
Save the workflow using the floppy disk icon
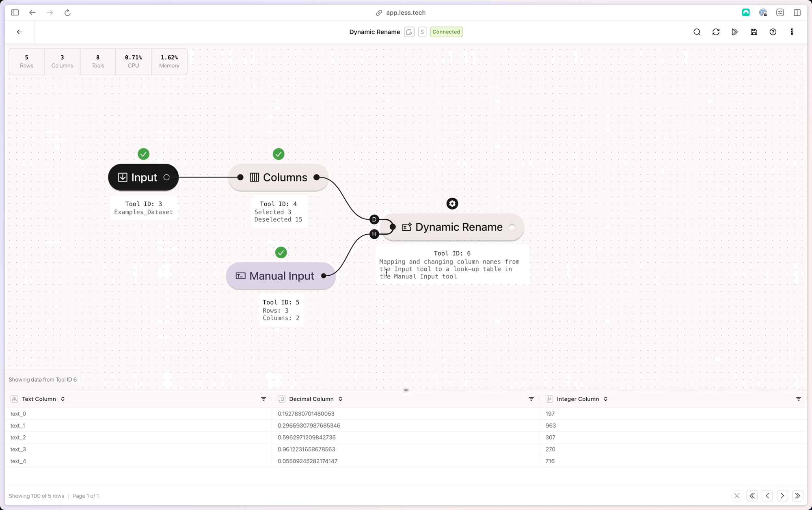tap(754, 32)
